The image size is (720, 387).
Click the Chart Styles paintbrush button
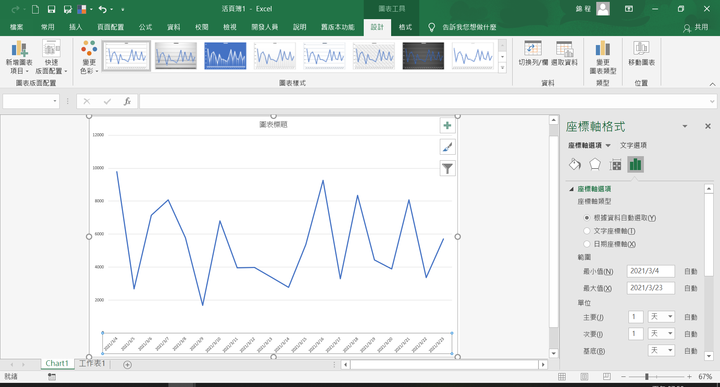[447, 147]
